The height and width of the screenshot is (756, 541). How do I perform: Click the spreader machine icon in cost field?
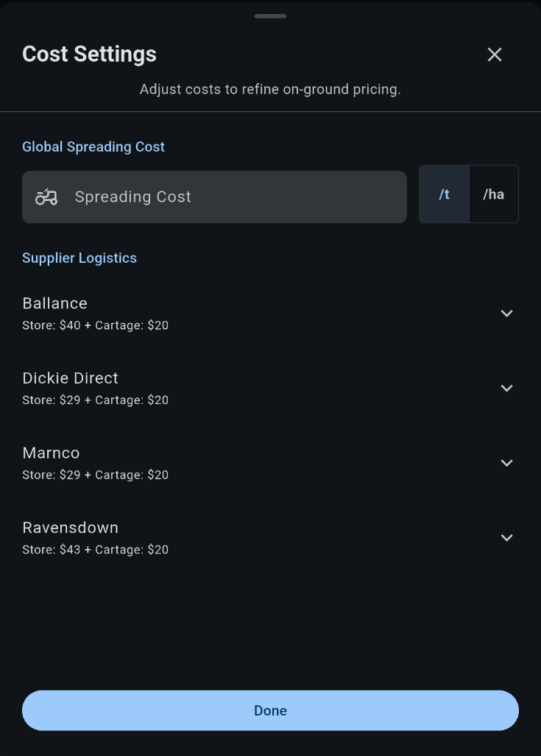coord(46,197)
